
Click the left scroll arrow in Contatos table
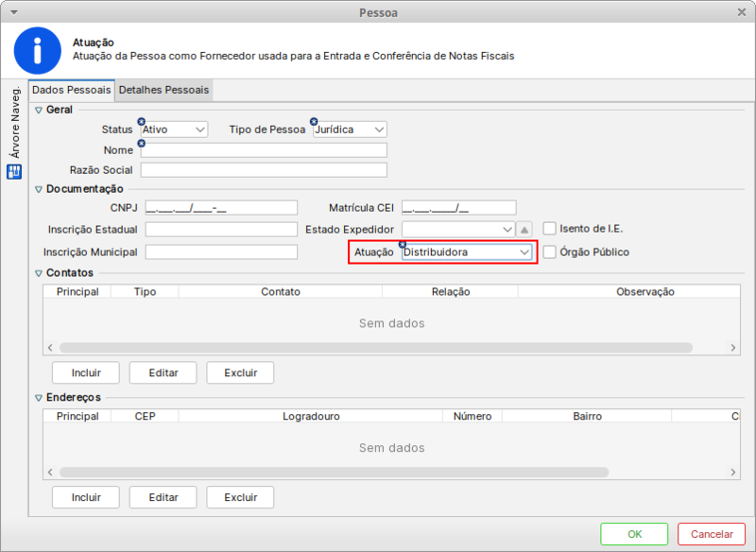pos(49,348)
